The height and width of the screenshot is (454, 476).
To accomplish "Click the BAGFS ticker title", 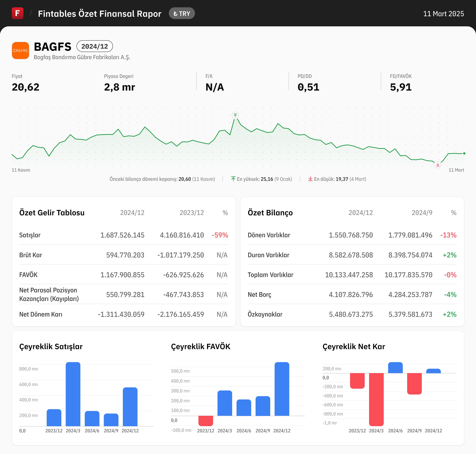I will point(53,47).
